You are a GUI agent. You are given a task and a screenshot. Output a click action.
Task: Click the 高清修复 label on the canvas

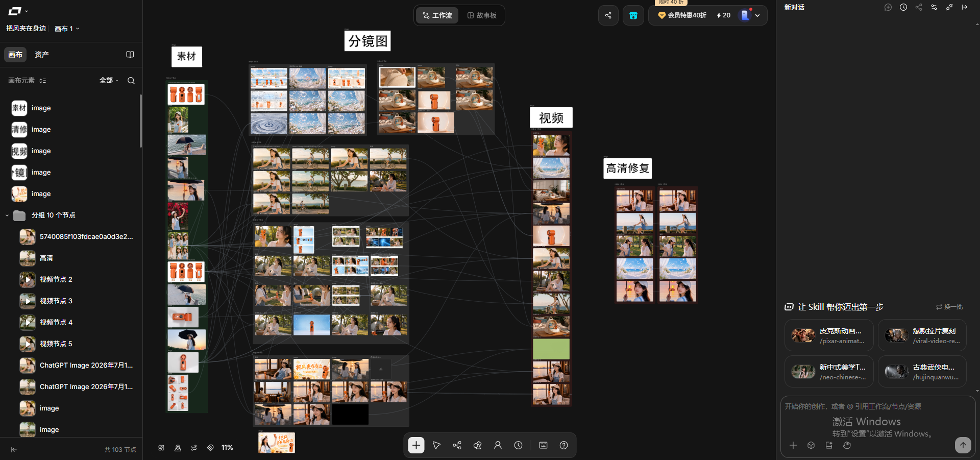[x=628, y=168]
